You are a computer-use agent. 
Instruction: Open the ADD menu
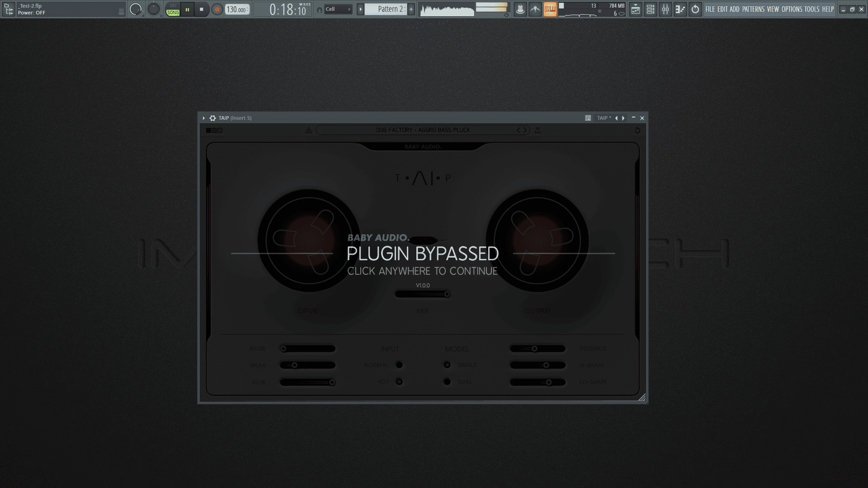pyautogui.click(x=735, y=9)
